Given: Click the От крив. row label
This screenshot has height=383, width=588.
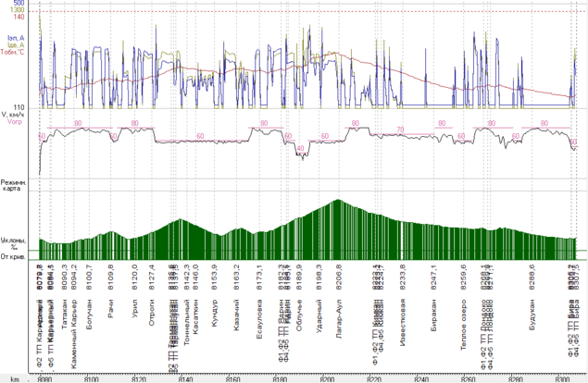Looking at the screenshot, I should pyautogui.click(x=13, y=255).
